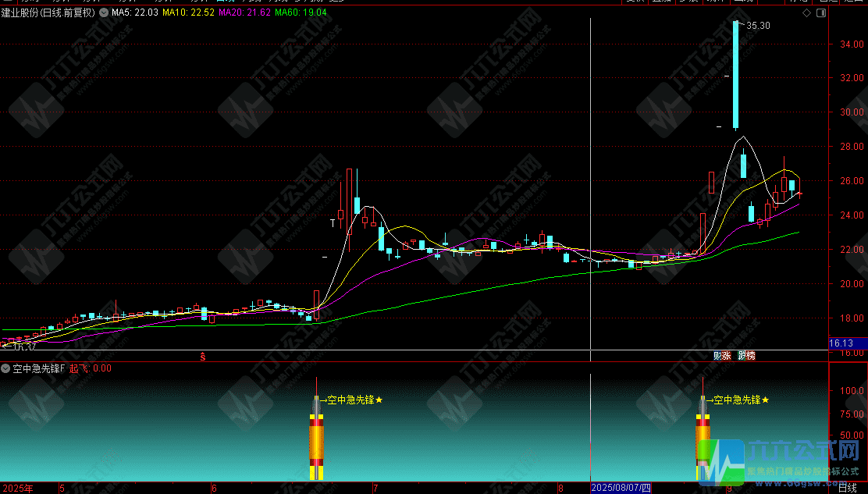The width and height of the screenshot is (868, 494).
Task: Click the 财涨 tag on the chart
Action: [722, 356]
